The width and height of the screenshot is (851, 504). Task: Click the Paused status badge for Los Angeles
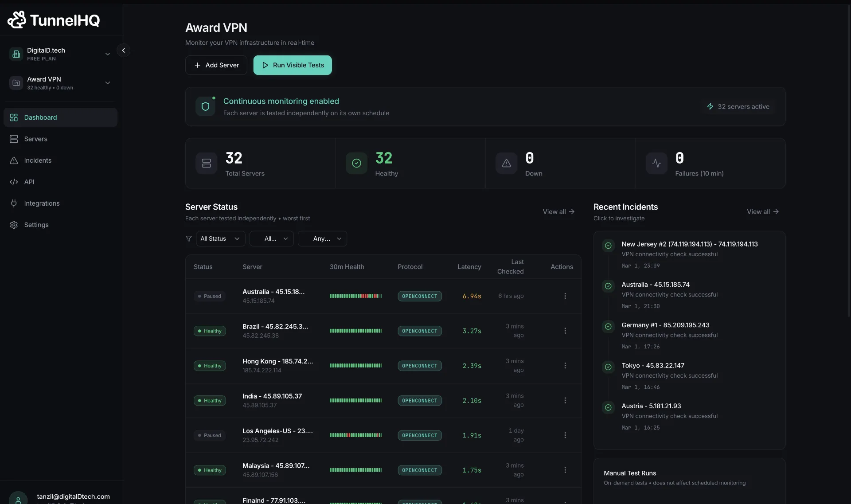click(x=210, y=436)
